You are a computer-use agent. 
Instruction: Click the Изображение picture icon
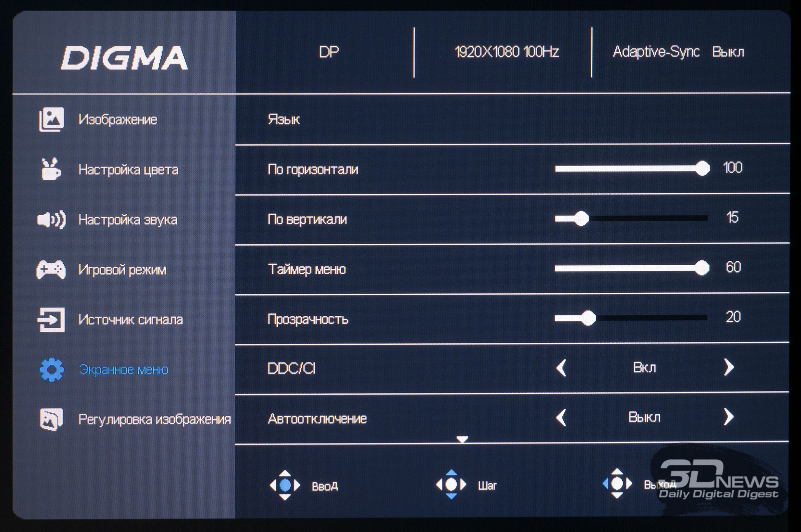click(x=52, y=120)
